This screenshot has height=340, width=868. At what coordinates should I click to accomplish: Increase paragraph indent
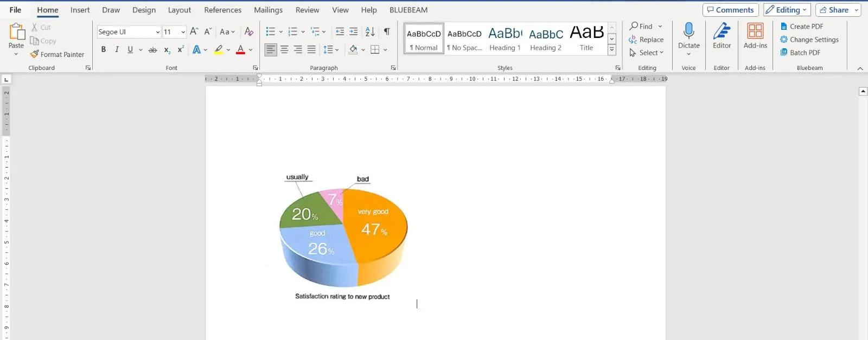tap(354, 31)
